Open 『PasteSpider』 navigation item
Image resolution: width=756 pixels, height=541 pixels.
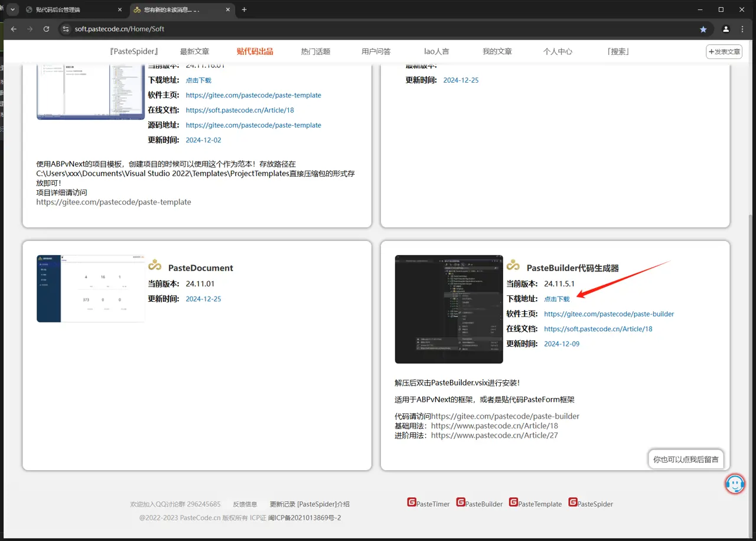point(134,51)
